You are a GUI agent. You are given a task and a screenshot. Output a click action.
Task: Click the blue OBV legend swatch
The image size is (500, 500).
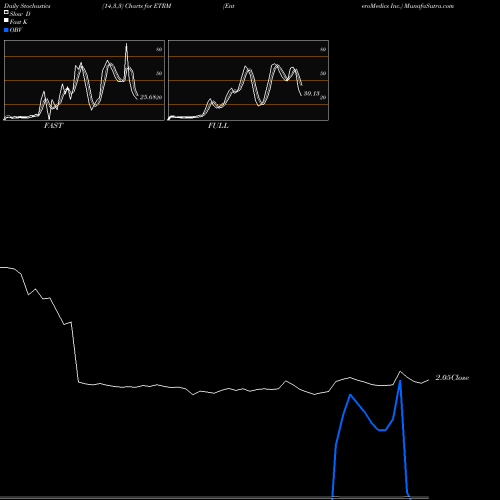[x=6, y=30]
